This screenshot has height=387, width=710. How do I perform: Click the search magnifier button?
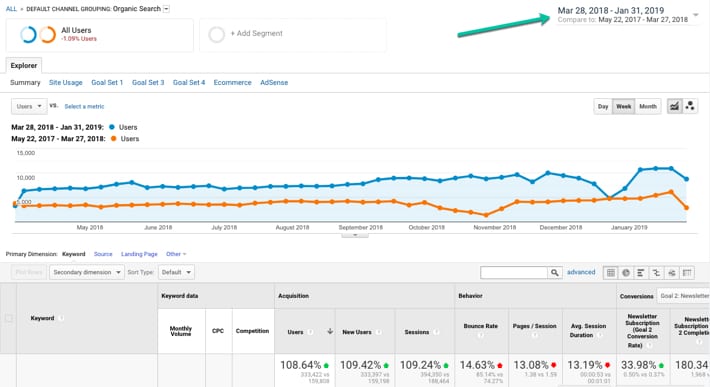point(555,272)
